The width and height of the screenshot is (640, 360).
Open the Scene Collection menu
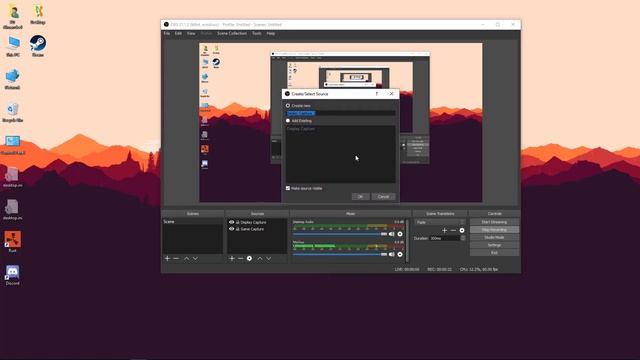(x=232, y=33)
